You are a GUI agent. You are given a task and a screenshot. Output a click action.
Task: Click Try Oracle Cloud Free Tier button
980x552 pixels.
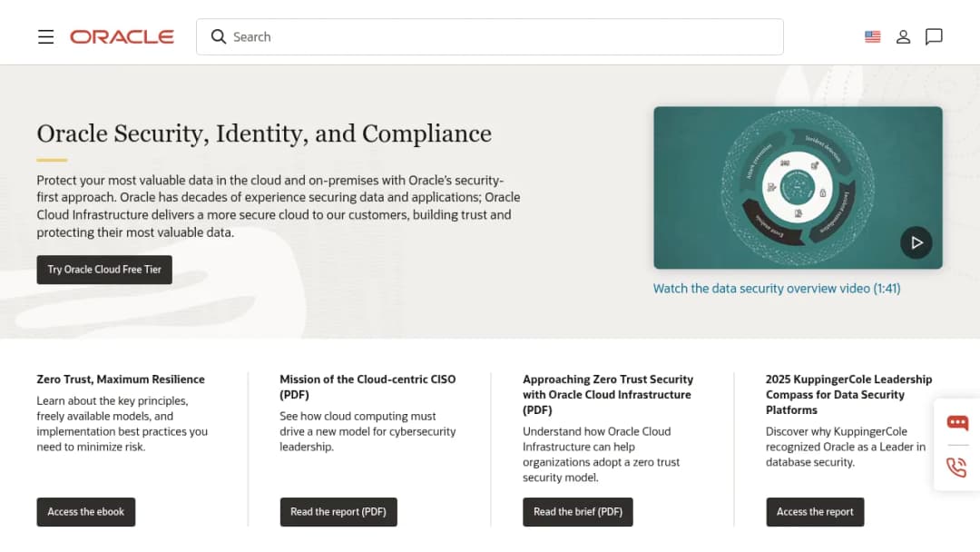click(104, 270)
